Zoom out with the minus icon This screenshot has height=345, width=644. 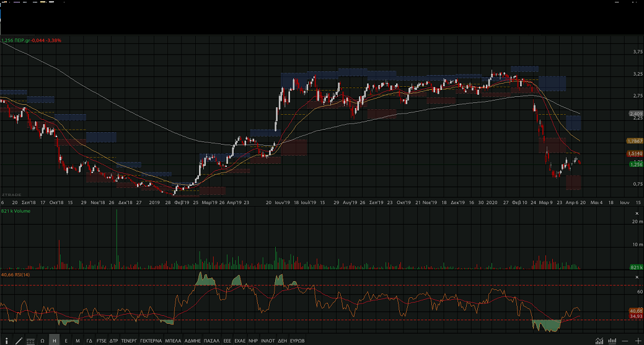pyautogui.click(x=625, y=341)
